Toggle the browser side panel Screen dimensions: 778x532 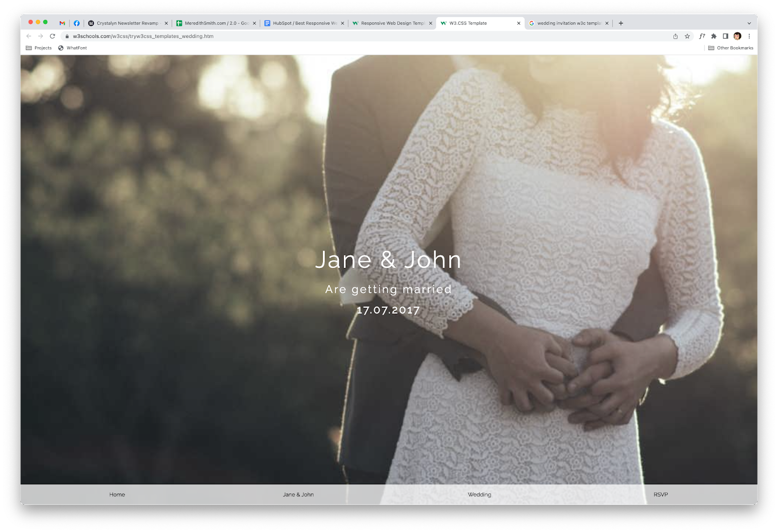pos(725,36)
